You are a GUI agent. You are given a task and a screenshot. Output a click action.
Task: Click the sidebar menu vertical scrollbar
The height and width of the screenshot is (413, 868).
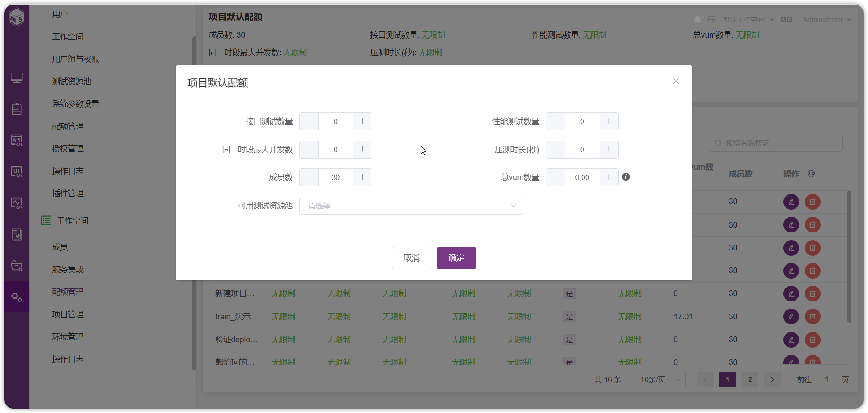coord(194,203)
